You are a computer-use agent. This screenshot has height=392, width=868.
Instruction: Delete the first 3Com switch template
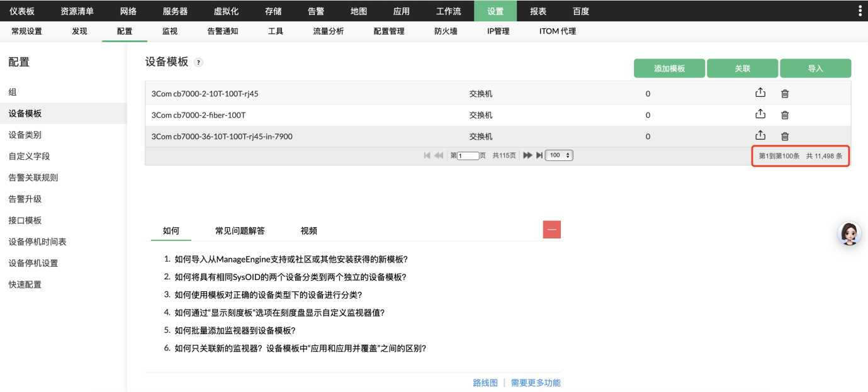pos(784,92)
